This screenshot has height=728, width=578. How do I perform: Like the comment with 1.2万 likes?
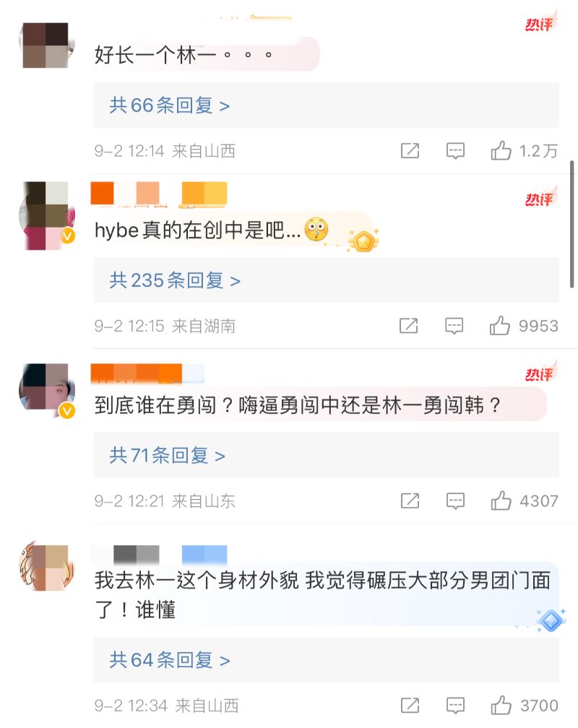[501, 150]
